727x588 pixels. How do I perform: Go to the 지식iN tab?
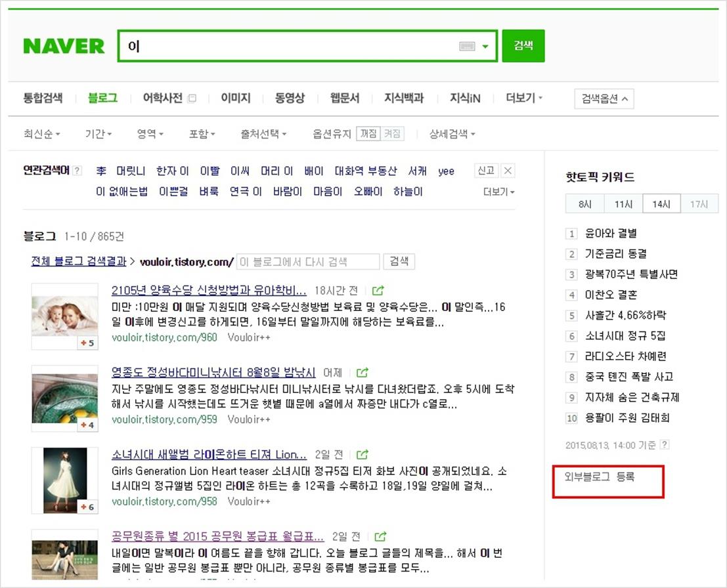pyautogui.click(x=465, y=98)
